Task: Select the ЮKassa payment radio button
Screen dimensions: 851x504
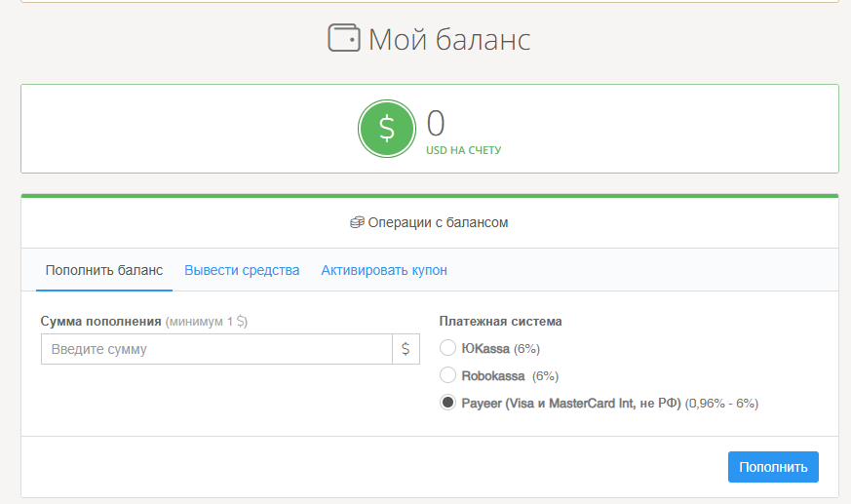Action: [x=447, y=348]
